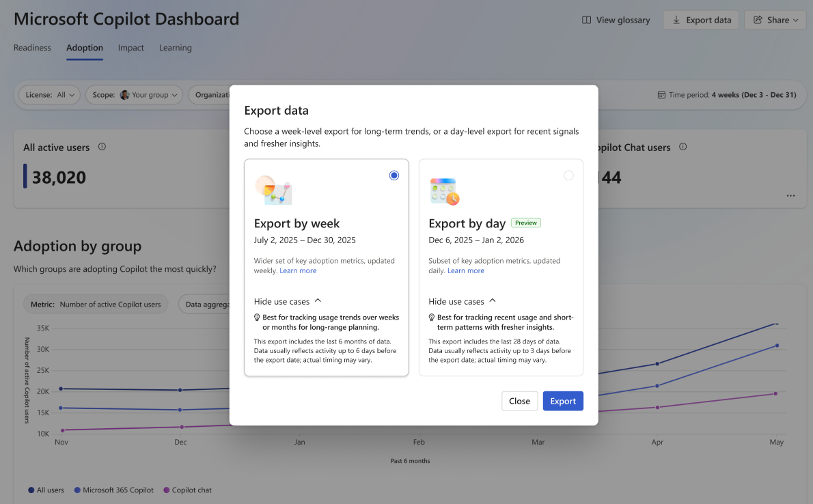Collapse use cases under Export by week
This screenshot has width=813, height=504.
(288, 301)
